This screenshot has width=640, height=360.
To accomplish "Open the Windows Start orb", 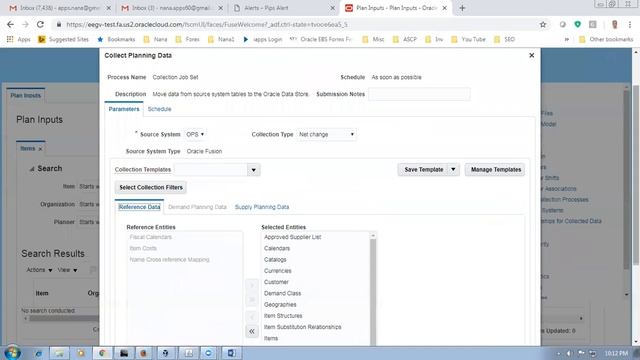I will coord(12,353).
